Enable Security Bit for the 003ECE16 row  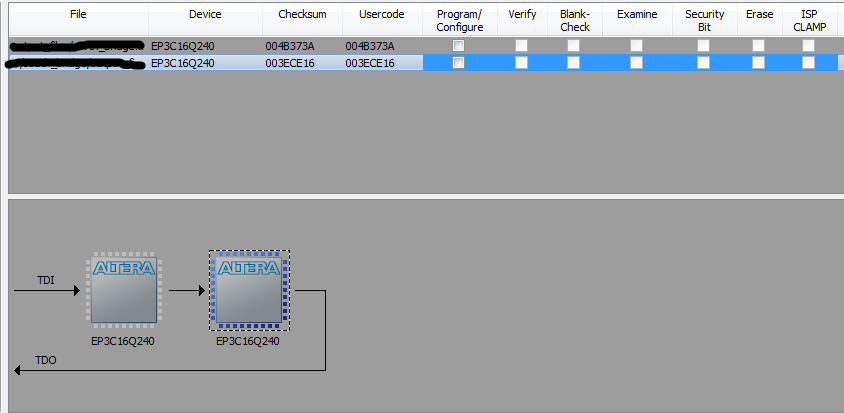(x=703, y=63)
